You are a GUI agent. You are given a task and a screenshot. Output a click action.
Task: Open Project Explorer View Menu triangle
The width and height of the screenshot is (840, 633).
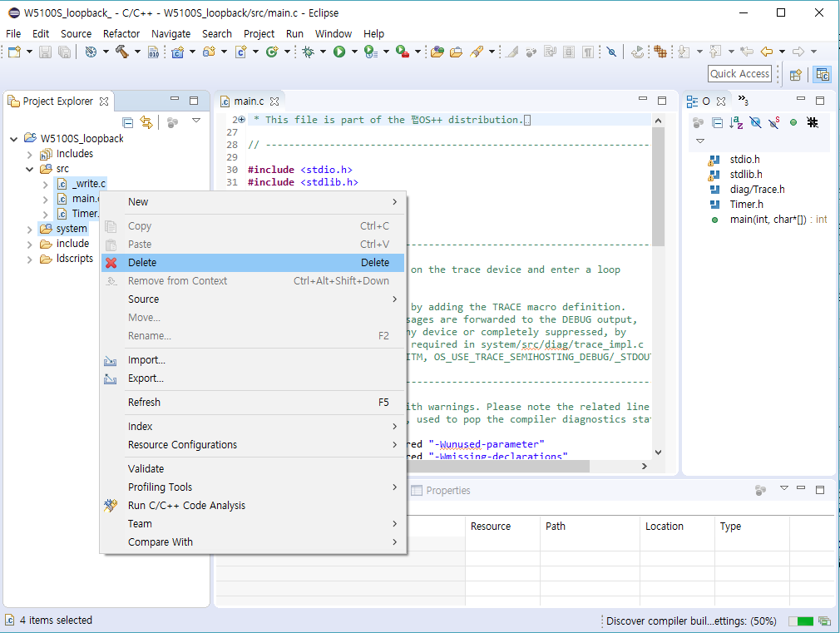point(196,121)
